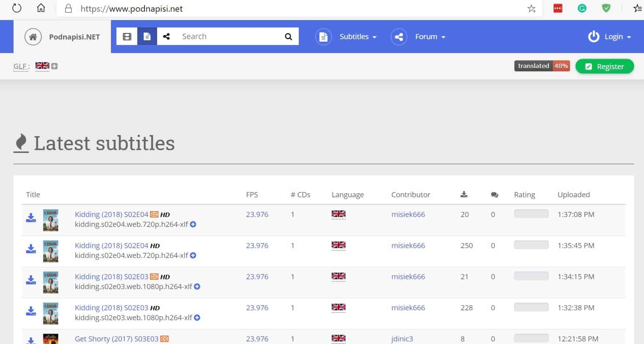Click the English flag next to GLF
The image size is (644, 344).
click(42, 66)
